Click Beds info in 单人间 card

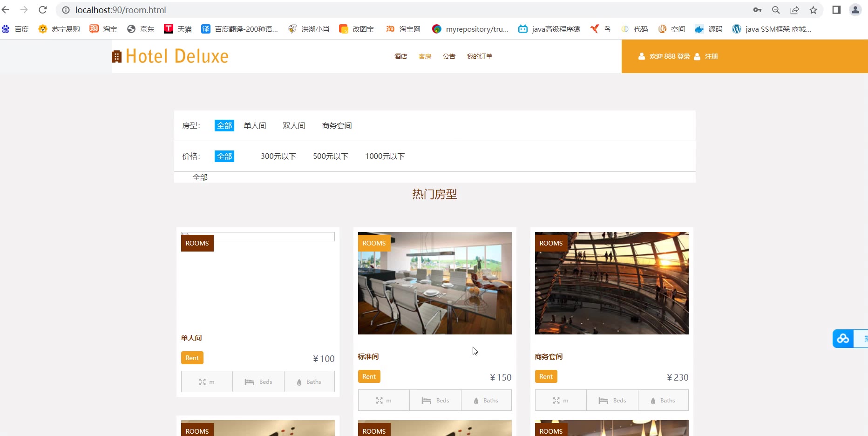coord(258,381)
